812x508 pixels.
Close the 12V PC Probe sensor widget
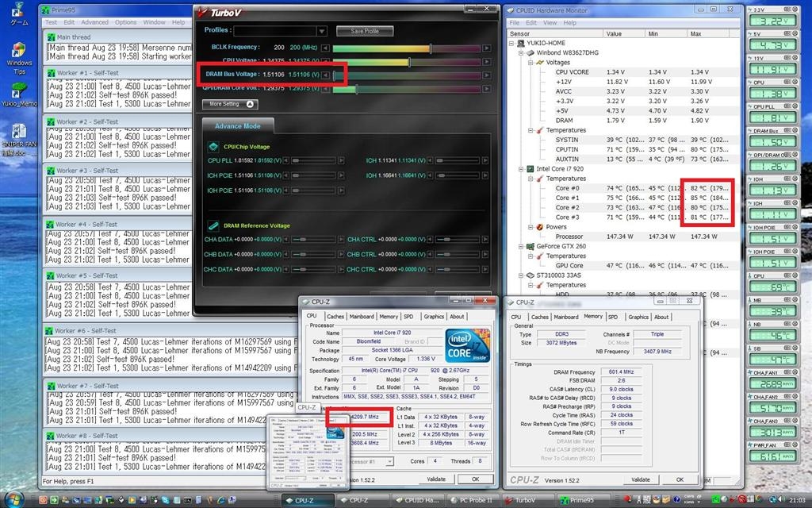(795, 57)
